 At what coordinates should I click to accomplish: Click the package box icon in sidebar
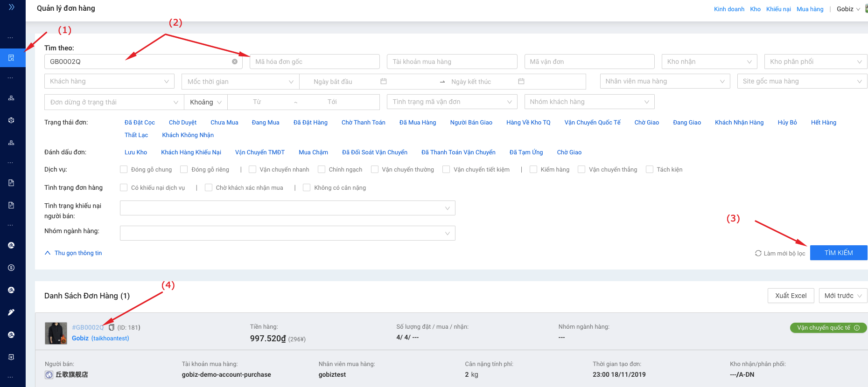(x=11, y=120)
